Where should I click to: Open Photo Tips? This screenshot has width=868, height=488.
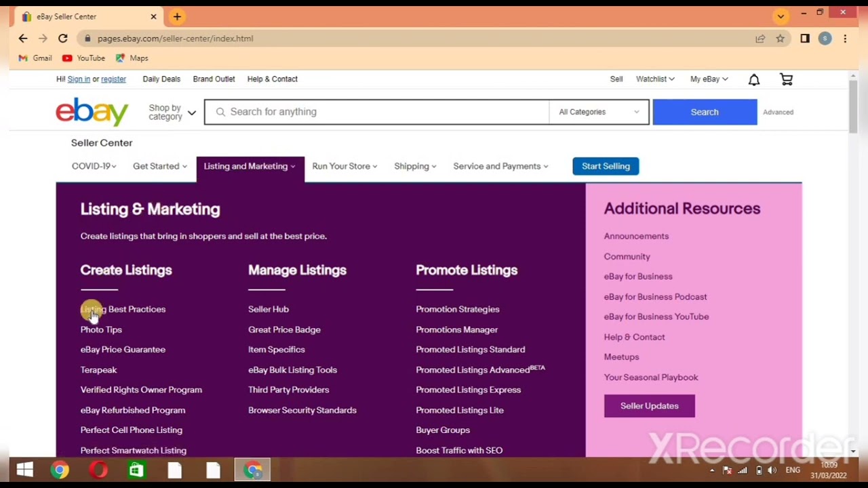101,329
